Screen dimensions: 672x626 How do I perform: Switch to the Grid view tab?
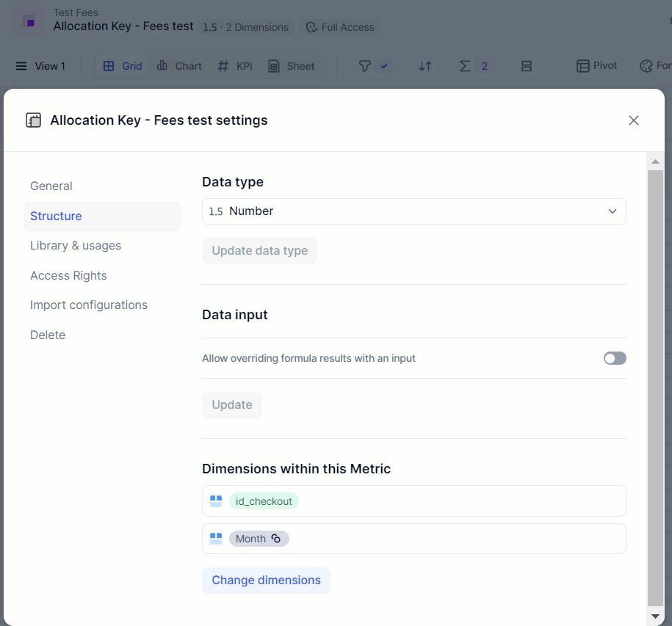click(x=123, y=66)
